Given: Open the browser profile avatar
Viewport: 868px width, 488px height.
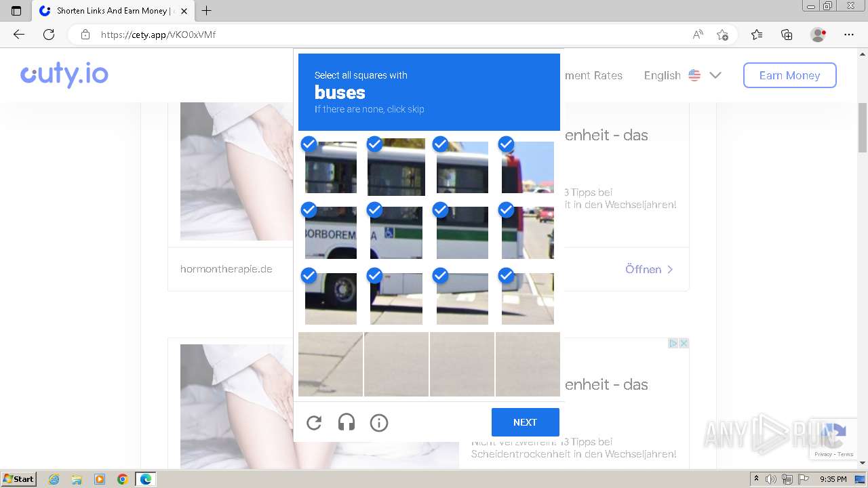Looking at the screenshot, I should (x=818, y=35).
